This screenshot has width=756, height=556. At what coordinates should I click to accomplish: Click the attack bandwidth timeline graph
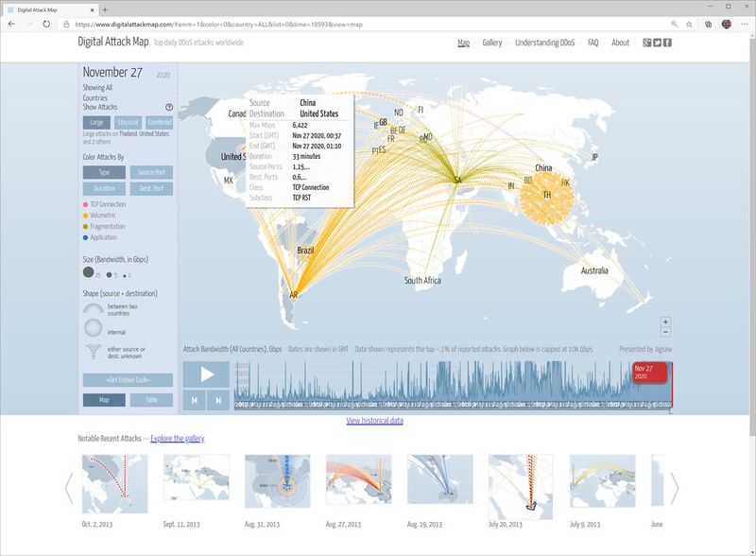click(454, 386)
